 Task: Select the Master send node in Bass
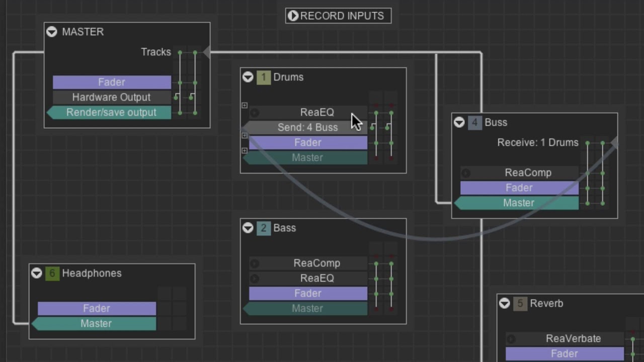(305, 309)
